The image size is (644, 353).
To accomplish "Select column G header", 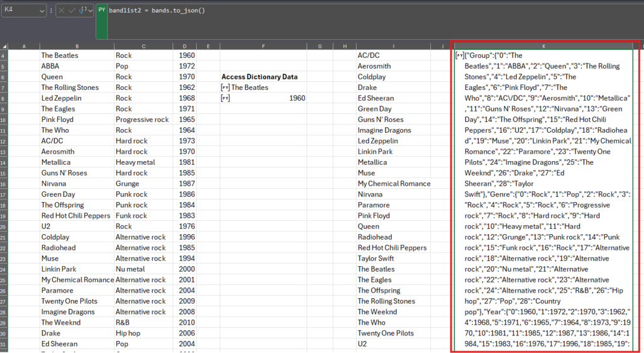I will [319, 47].
